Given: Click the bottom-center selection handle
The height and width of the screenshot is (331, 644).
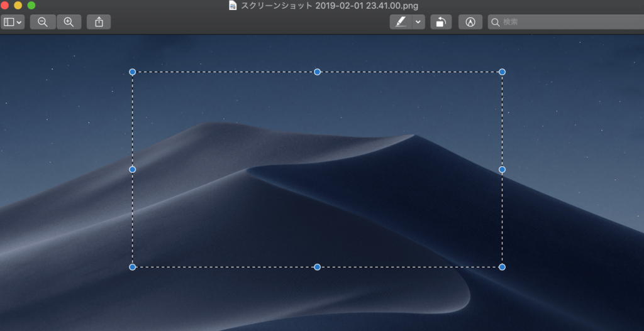Looking at the screenshot, I should click(x=317, y=267).
